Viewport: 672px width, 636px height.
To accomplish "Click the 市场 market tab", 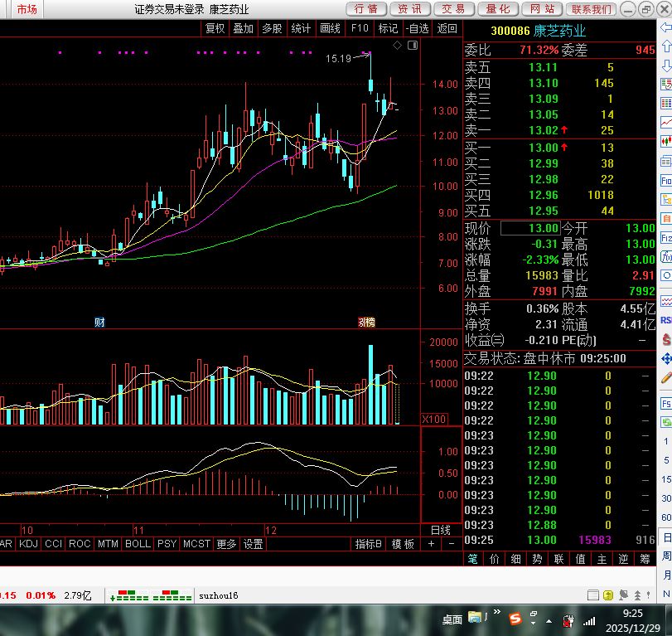I will (27, 9).
